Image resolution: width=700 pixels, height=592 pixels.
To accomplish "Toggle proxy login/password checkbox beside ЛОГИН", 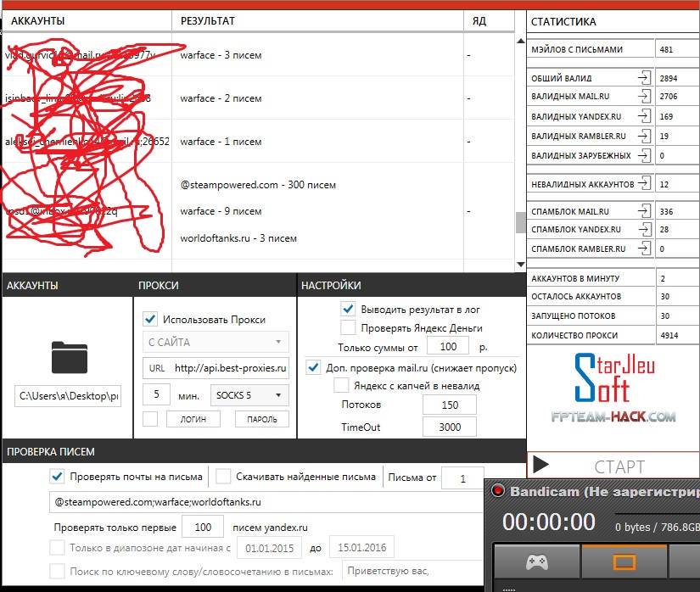I will 150,419.
